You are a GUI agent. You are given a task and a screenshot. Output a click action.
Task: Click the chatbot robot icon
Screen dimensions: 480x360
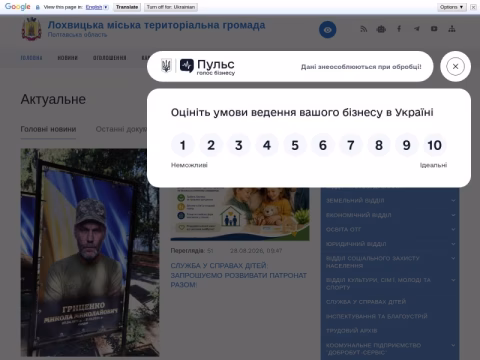pos(381,29)
